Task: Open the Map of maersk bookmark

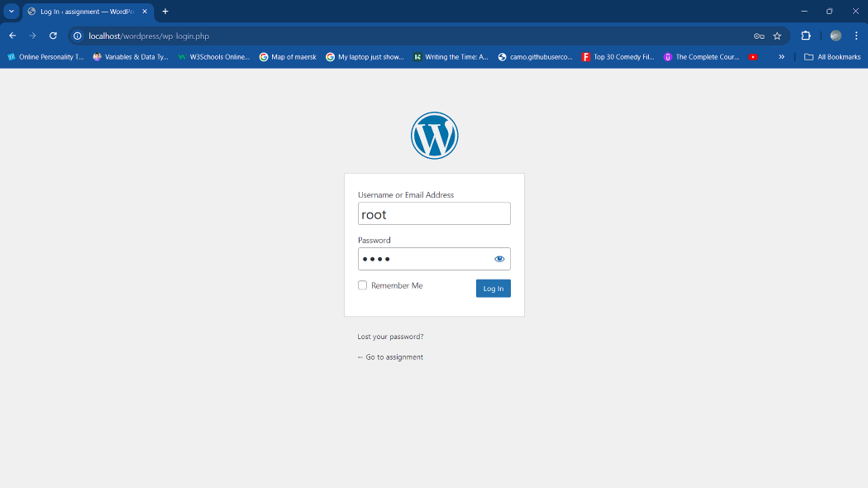Action: tap(288, 57)
